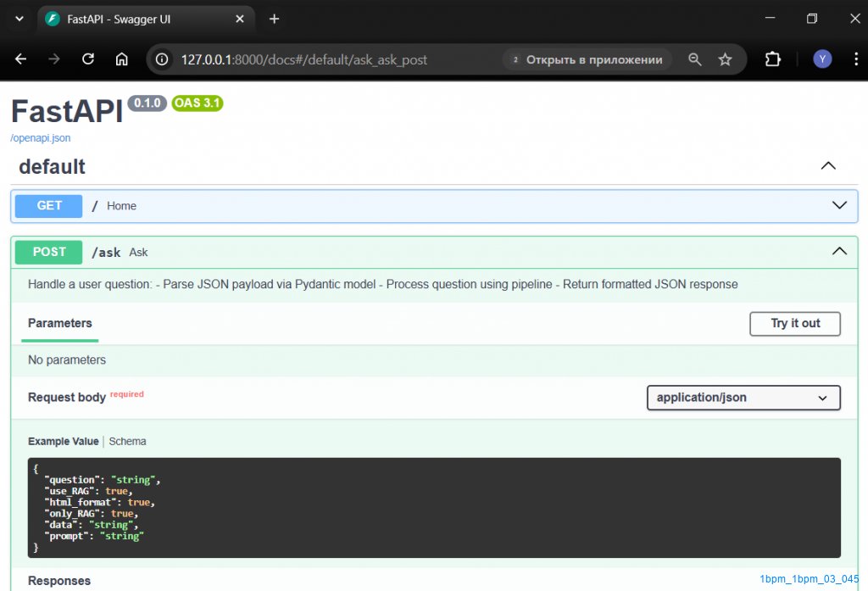Open the /openapi.json link
Image resolution: width=868 pixels, height=591 pixels.
point(41,137)
